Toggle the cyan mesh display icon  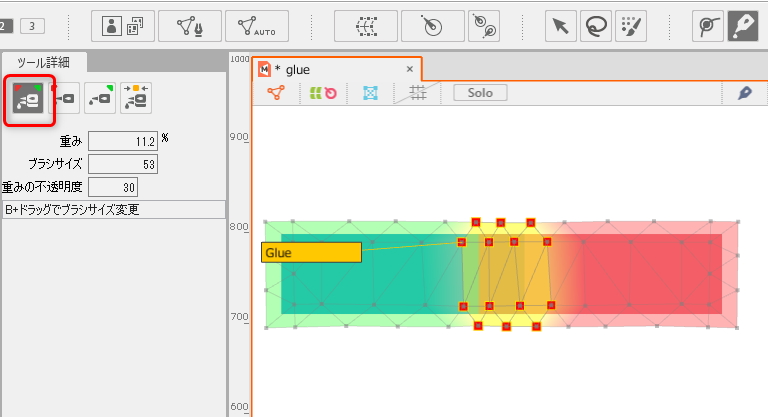[370, 93]
